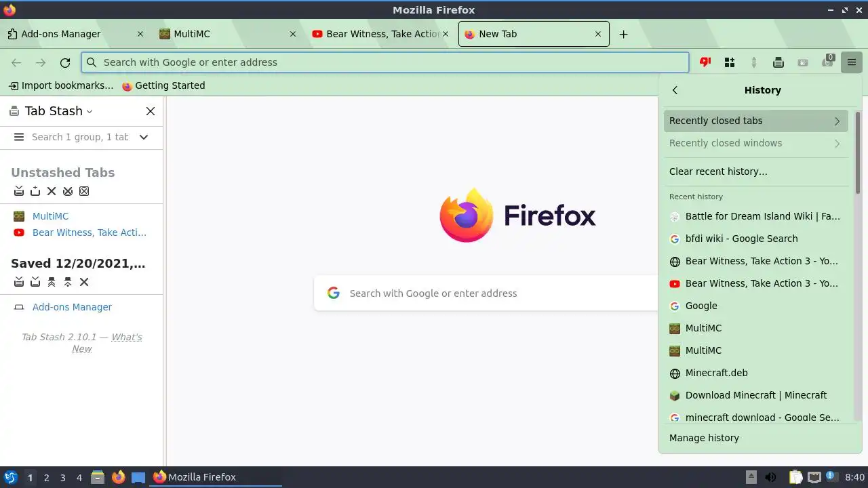Screen dimensions: 868x488
Task: Open Add-ons Manager link in Saved group
Action: click(x=72, y=307)
